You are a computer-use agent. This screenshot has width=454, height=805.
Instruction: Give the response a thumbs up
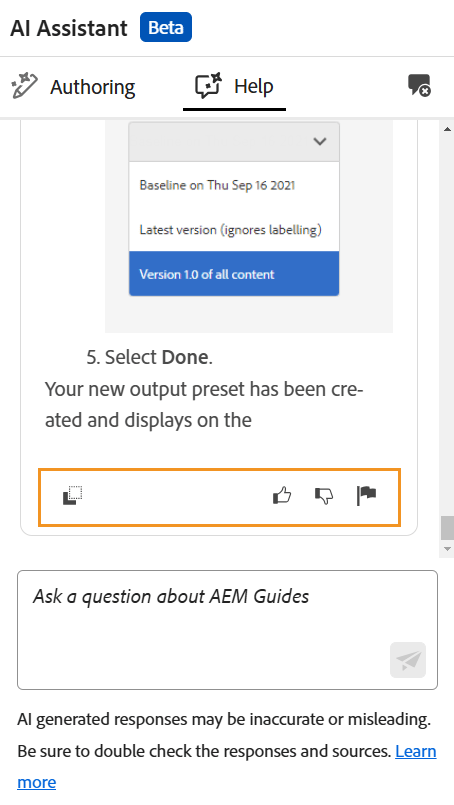(x=282, y=496)
